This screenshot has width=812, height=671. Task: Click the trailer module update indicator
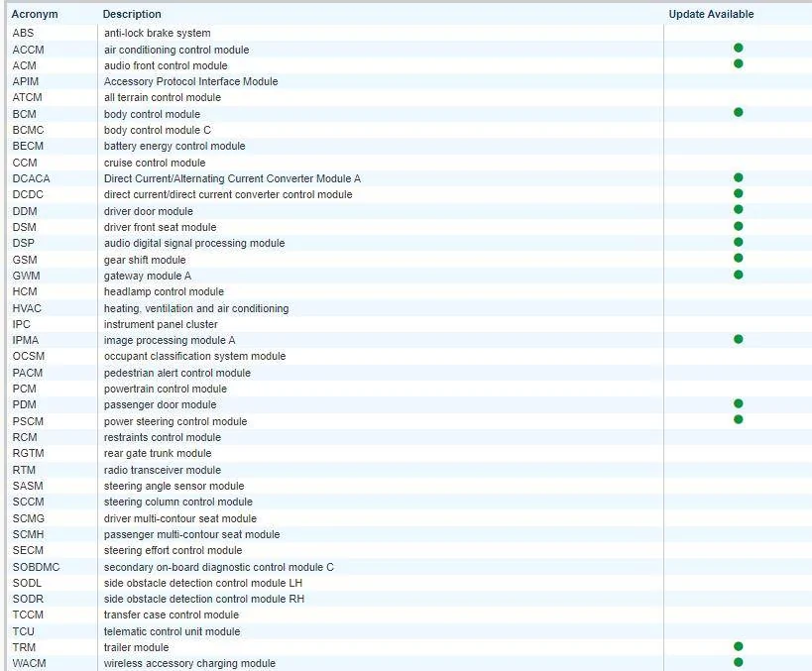[x=738, y=646]
